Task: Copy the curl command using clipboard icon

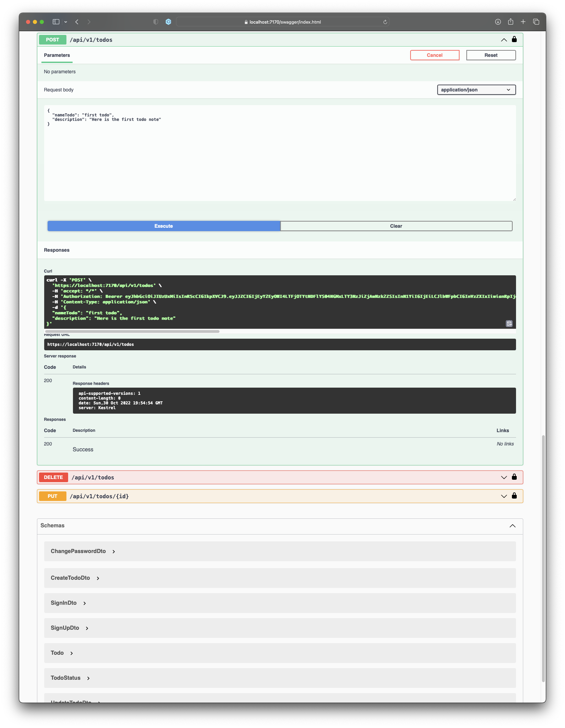Action: click(x=509, y=323)
